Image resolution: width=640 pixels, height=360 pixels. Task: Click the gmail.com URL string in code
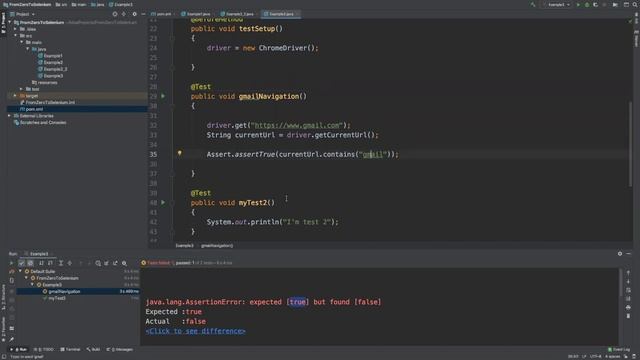(x=297, y=125)
